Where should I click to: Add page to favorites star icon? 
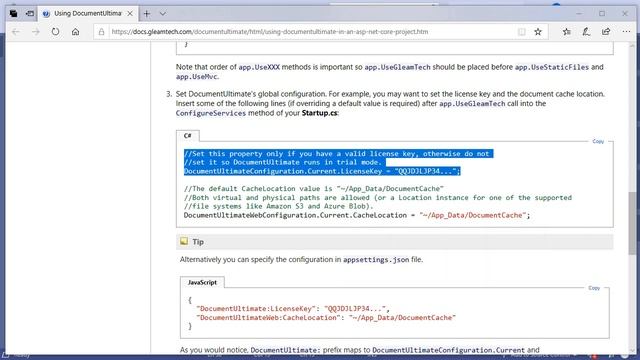pos(538,32)
